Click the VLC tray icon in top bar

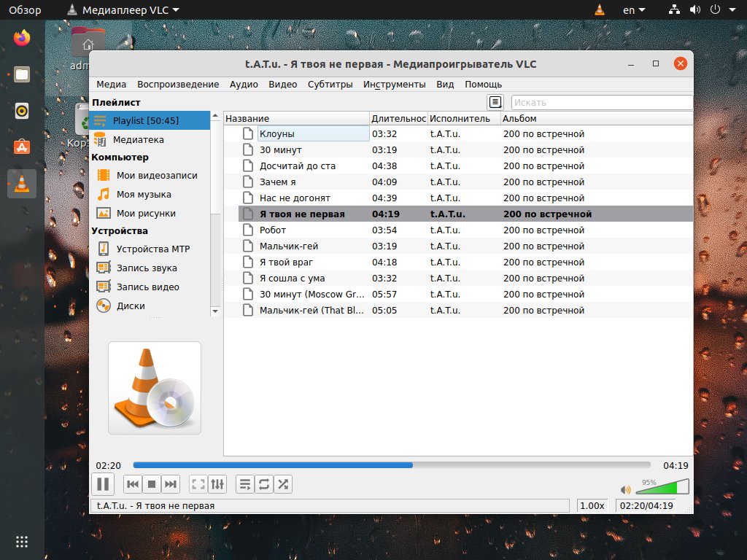pyautogui.click(x=600, y=9)
